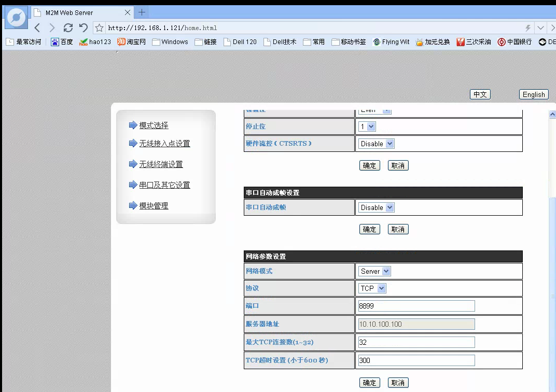Click the browser logo icon
The width and height of the screenshot is (556, 392).
tap(16, 17)
